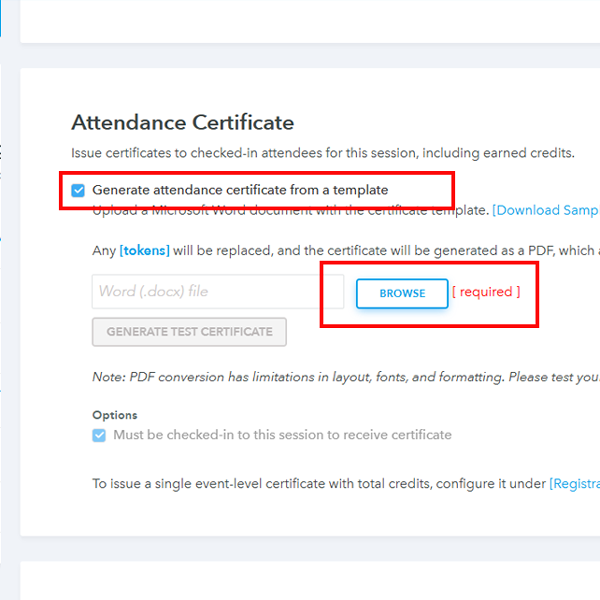Click the 'Must be checked-in to this session' label
This screenshot has width=600, height=600.
click(282, 435)
